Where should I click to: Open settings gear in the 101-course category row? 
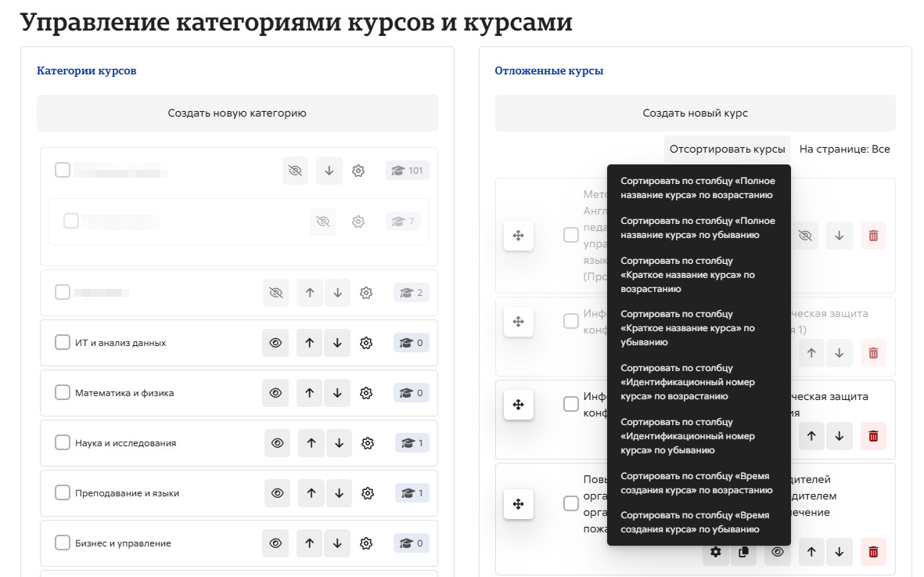pos(358,171)
